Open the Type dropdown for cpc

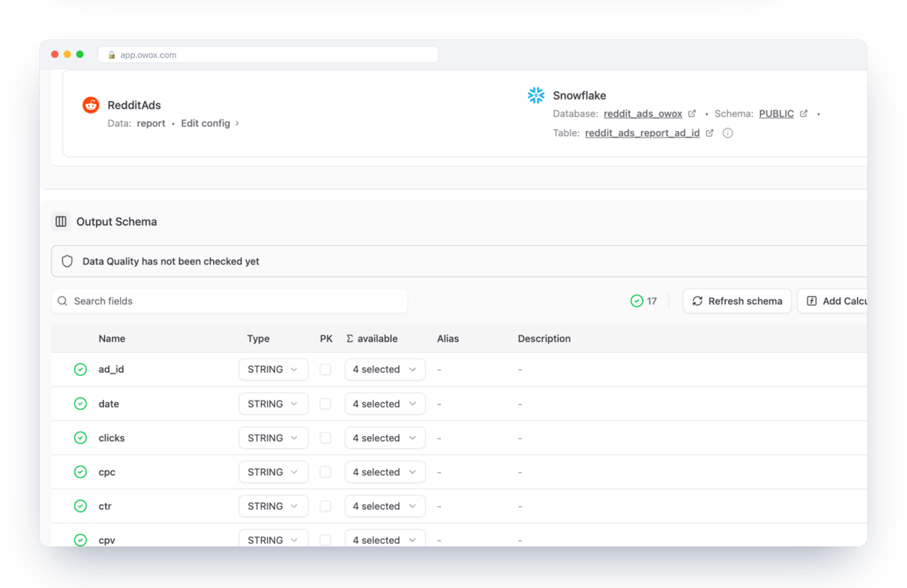pyautogui.click(x=273, y=472)
